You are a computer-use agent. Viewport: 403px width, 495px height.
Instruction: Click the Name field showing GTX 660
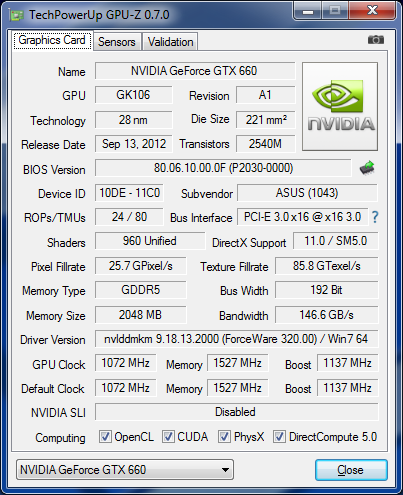coord(195,71)
